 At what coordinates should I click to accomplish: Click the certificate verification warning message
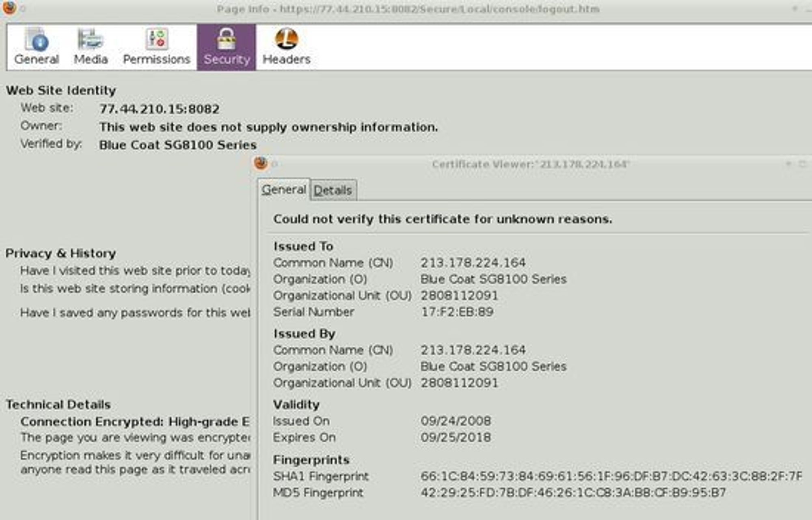click(443, 219)
